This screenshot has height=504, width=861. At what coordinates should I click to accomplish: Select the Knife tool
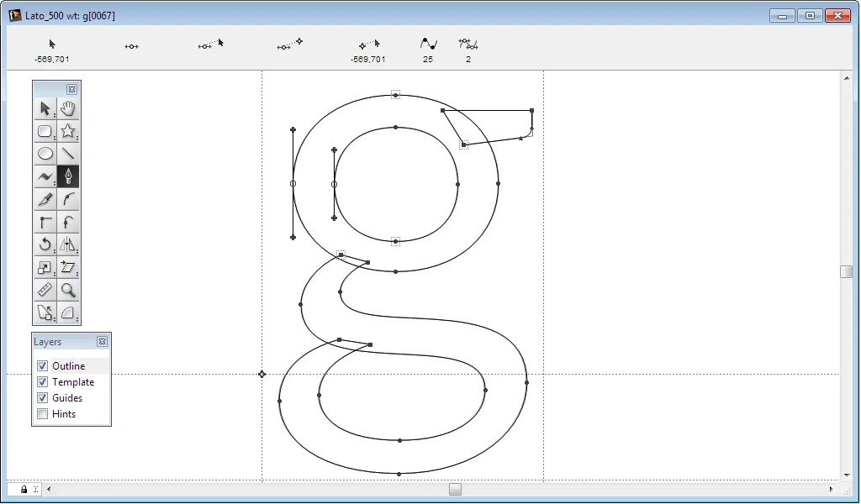(45, 199)
